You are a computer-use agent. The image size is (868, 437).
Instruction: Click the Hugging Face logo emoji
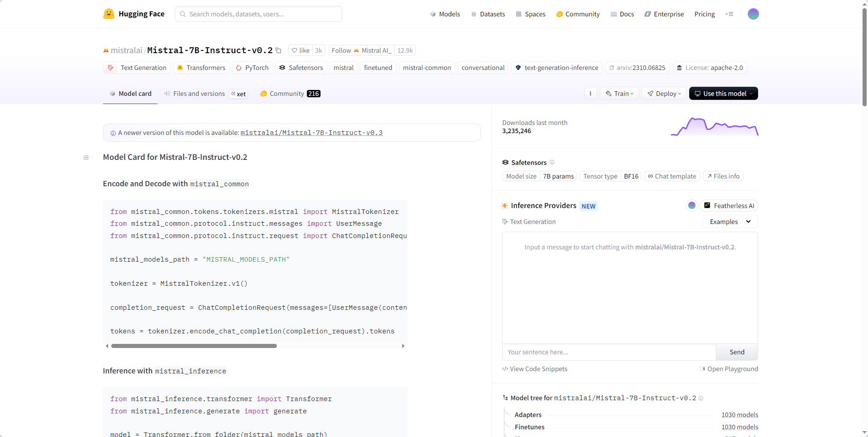point(109,14)
